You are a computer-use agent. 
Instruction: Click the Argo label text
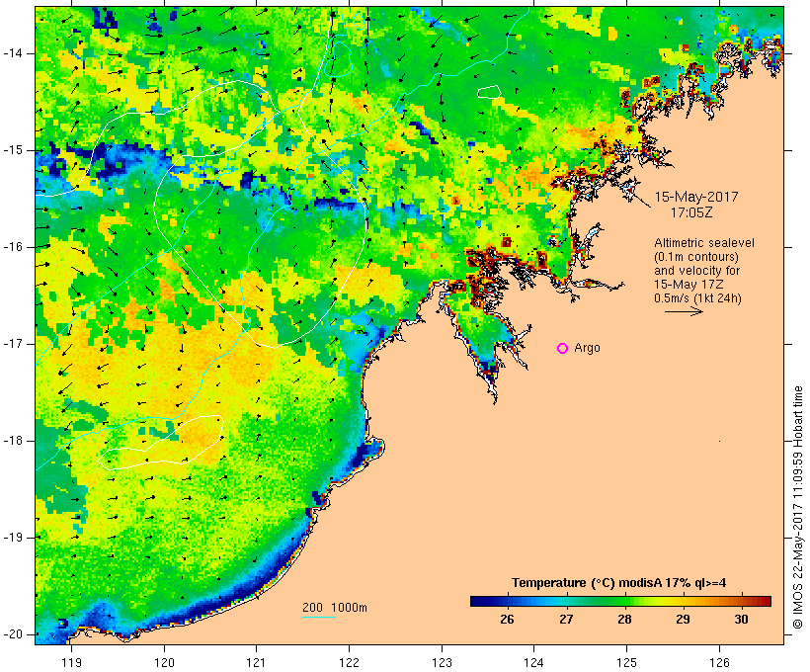(588, 349)
